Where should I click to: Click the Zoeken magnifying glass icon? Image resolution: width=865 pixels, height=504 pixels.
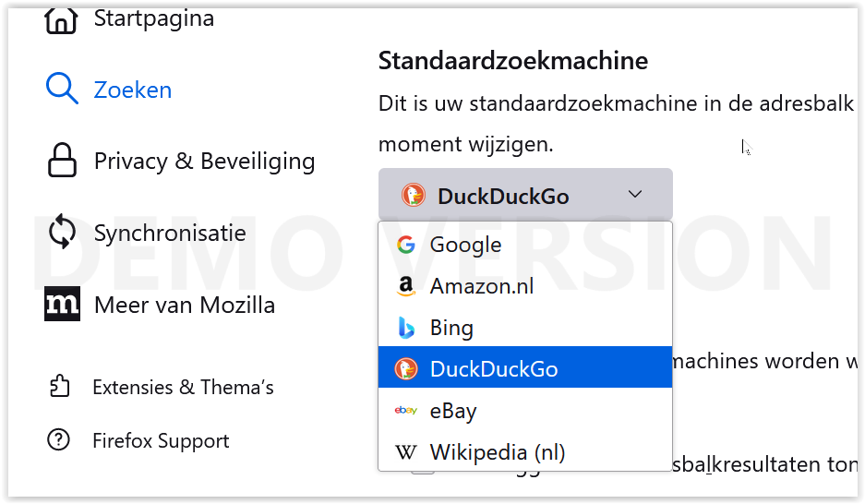[62, 89]
